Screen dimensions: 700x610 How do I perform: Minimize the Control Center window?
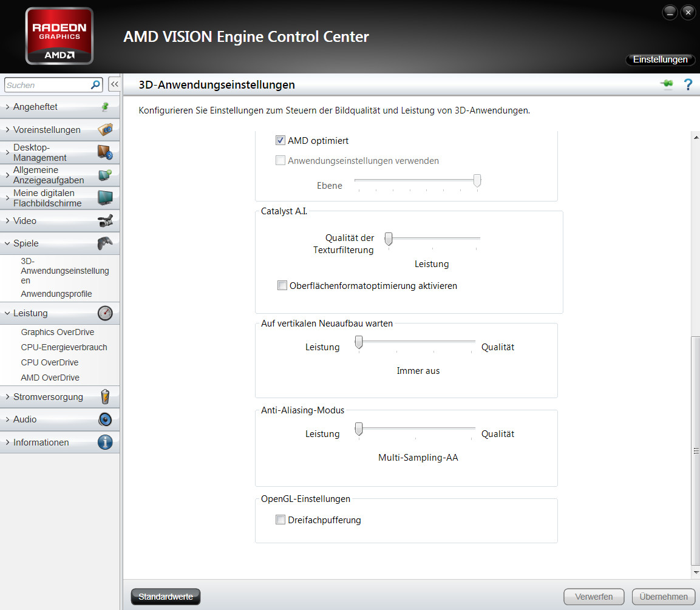(670, 12)
